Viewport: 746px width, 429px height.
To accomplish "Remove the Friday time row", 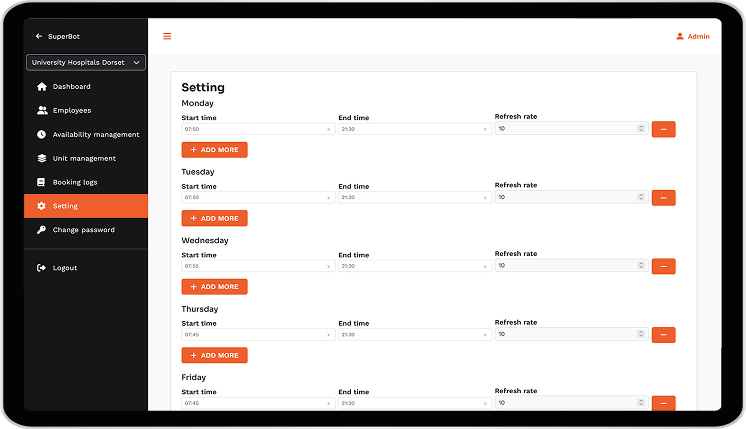I will (x=664, y=403).
